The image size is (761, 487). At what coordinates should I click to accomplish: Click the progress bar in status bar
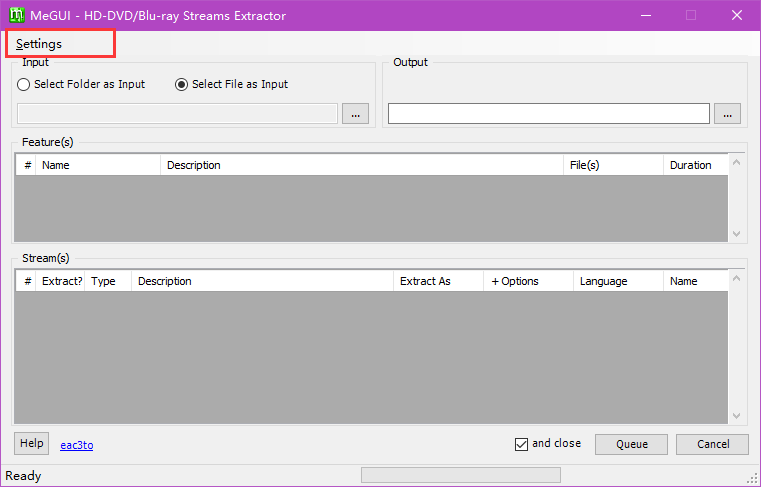pyautogui.click(x=460, y=475)
